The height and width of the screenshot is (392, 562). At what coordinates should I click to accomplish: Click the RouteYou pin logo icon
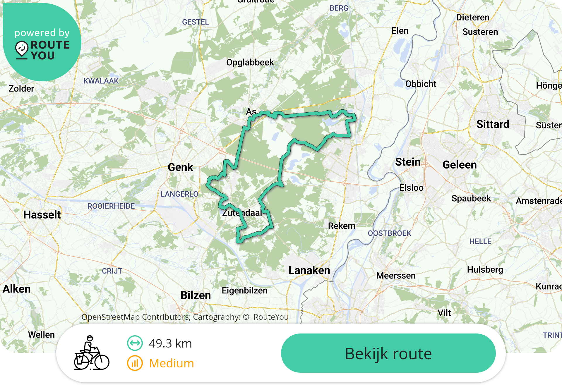tap(22, 50)
